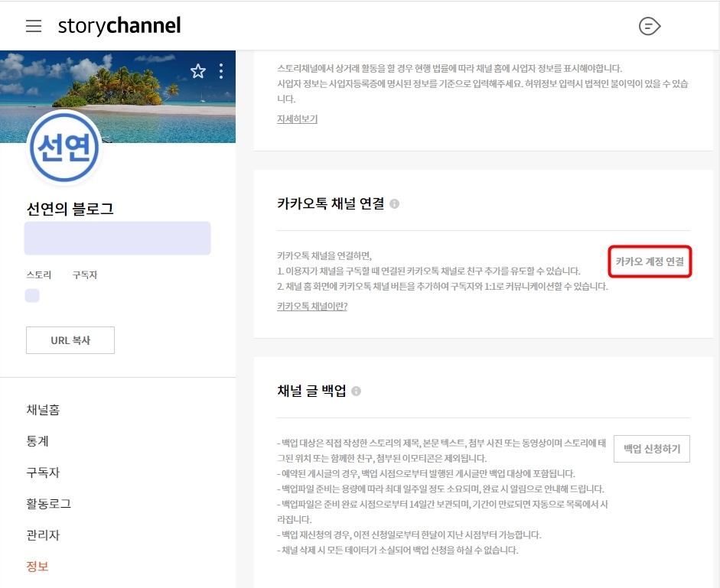The width and height of the screenshot is (720, 588).
Task: Open the talk message icon at top right
Action: pos(649,25)
